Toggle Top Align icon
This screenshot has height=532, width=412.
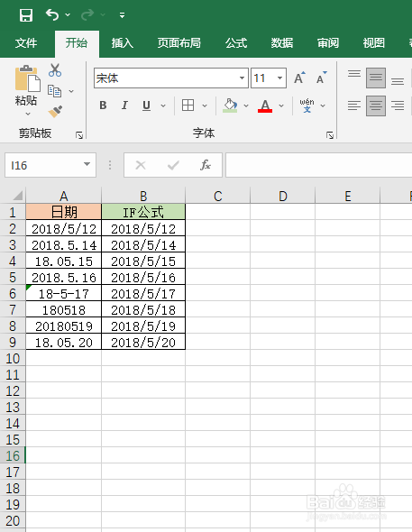[x=354, y=75]
